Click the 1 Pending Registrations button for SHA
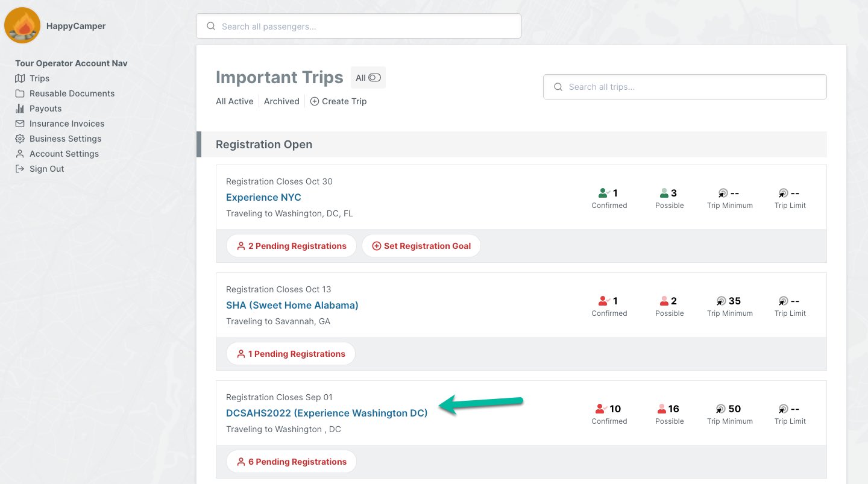The image size is (868, 484). [x=291, y=354]
